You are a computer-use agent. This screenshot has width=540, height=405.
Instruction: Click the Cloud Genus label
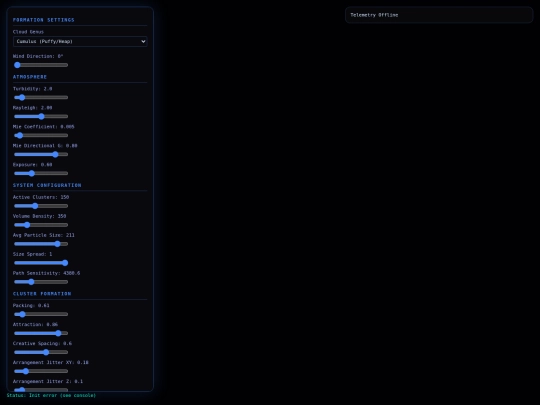pos(28,32)
